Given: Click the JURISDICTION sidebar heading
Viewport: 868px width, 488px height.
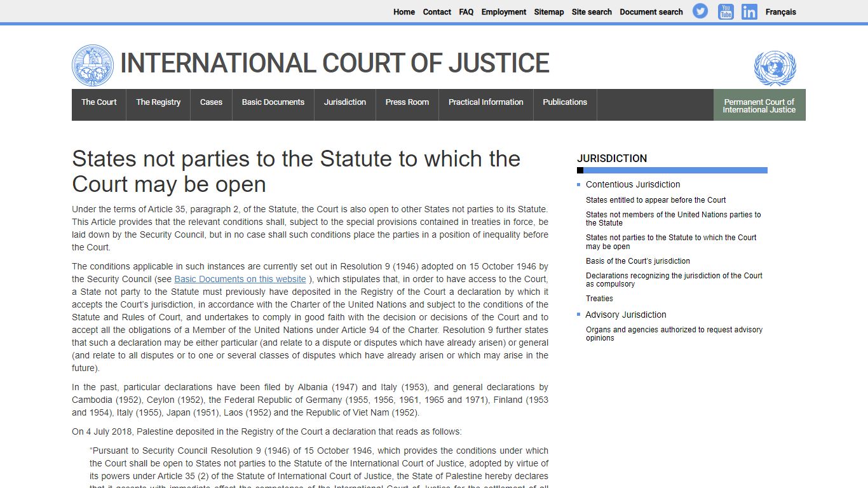Looking at the screenshot, I should (612, 158).
